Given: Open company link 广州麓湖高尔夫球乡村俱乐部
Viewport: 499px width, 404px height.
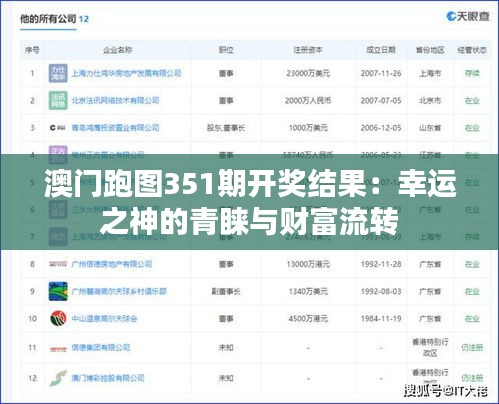Looking at the screenshot, I should coord(119,292).
